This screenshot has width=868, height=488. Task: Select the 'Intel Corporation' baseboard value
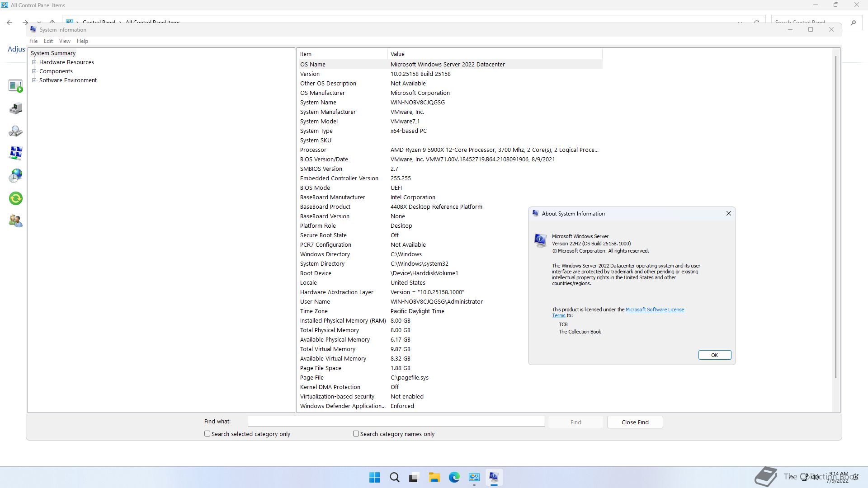(413, 197)
